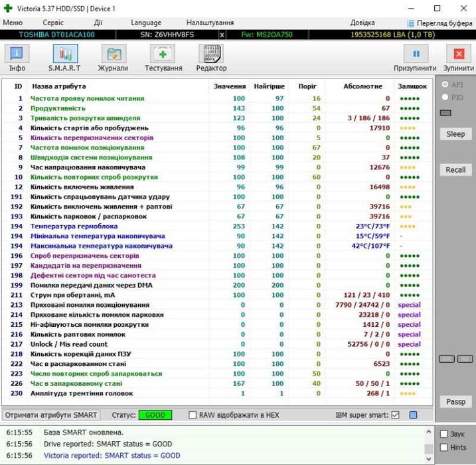
Task: Click the Залишок column header
Action: 412,86
